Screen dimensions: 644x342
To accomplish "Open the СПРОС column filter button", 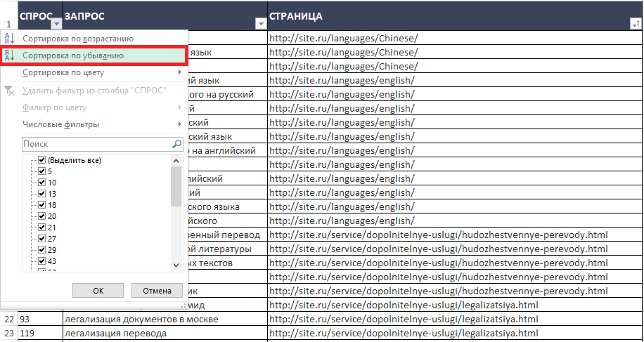I will click(56, 24).
